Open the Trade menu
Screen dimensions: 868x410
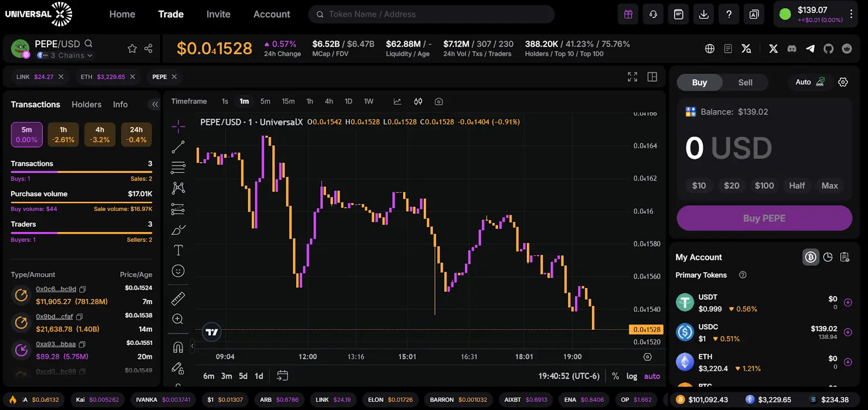point(171,15)
